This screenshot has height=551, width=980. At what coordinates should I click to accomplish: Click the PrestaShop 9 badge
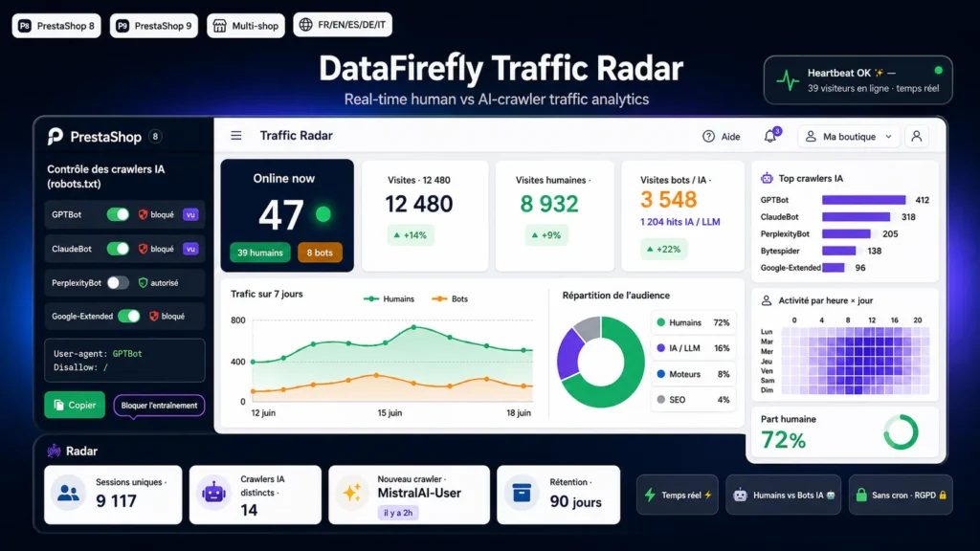tap(154, 26)
